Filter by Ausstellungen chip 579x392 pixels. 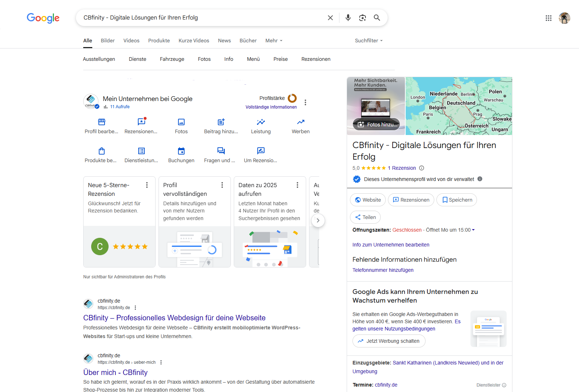pos(99,59)
